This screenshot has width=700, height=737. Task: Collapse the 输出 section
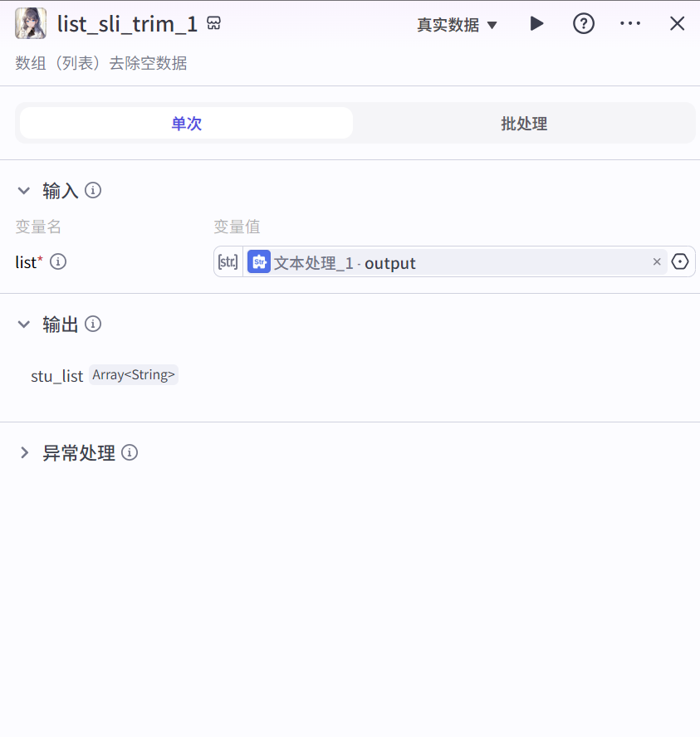click(x=23, y=324)
